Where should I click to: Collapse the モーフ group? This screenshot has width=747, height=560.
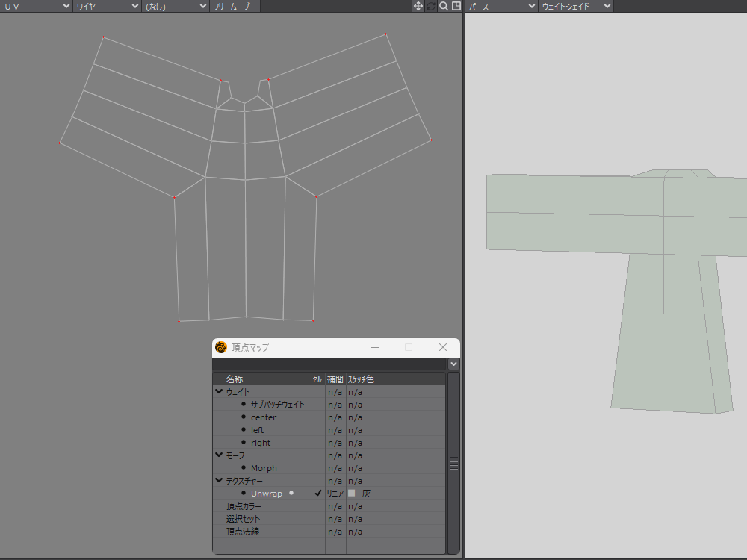(x=219, y=455)
